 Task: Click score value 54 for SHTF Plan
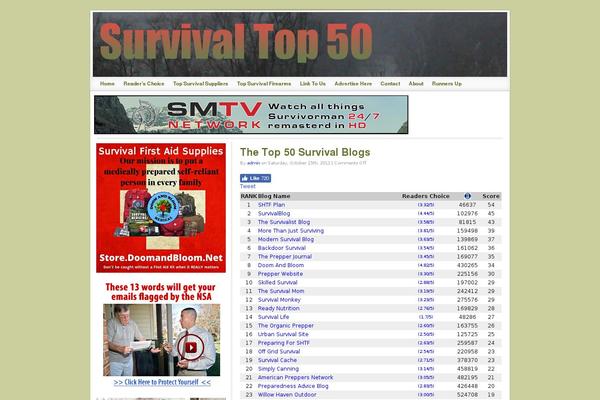coord(491,205)
